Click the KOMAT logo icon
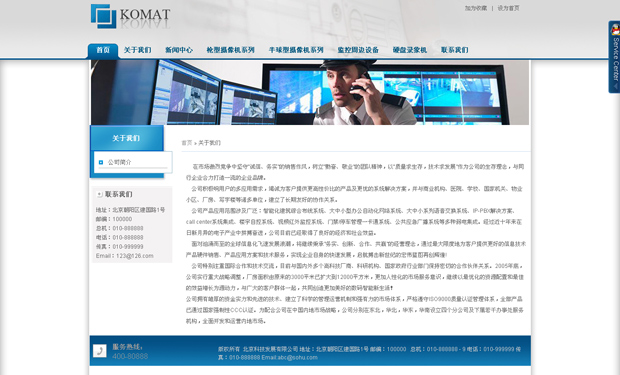The width and height of the screenshot is (620, 375). [103, 16]
